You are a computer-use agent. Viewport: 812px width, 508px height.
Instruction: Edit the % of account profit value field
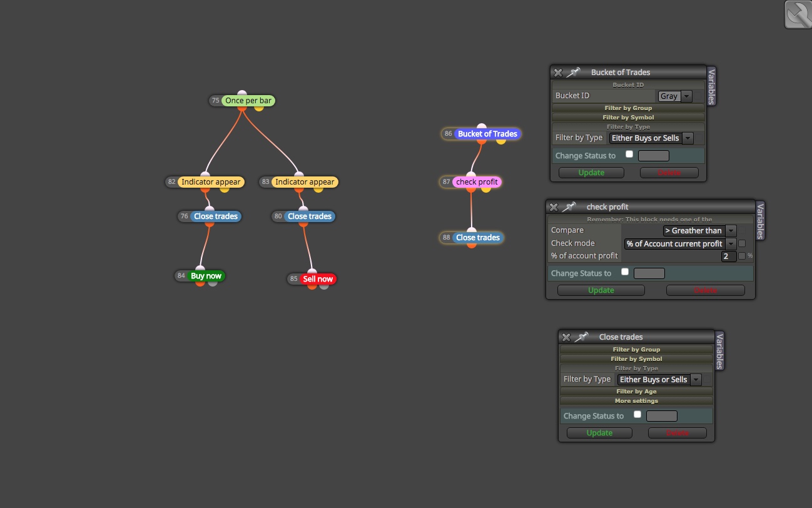click(729, 257)
